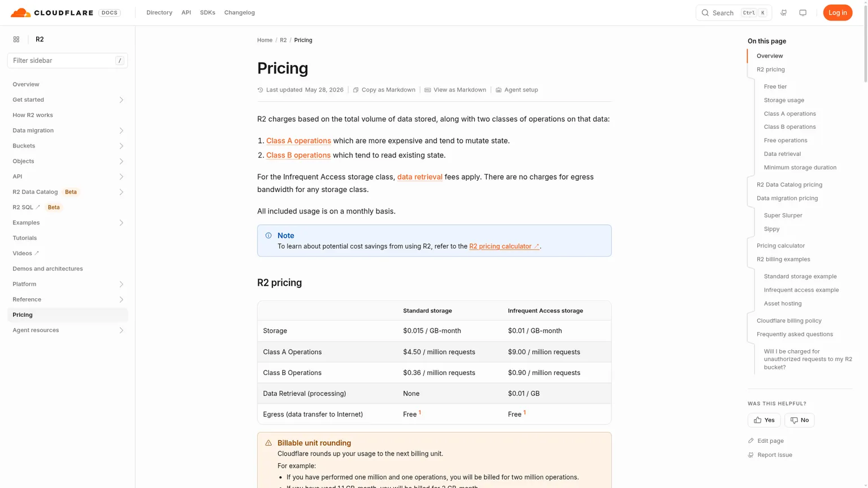868x488 pixels.
Task: Open the API top navigation item
Action: click(x=186, y=12)
